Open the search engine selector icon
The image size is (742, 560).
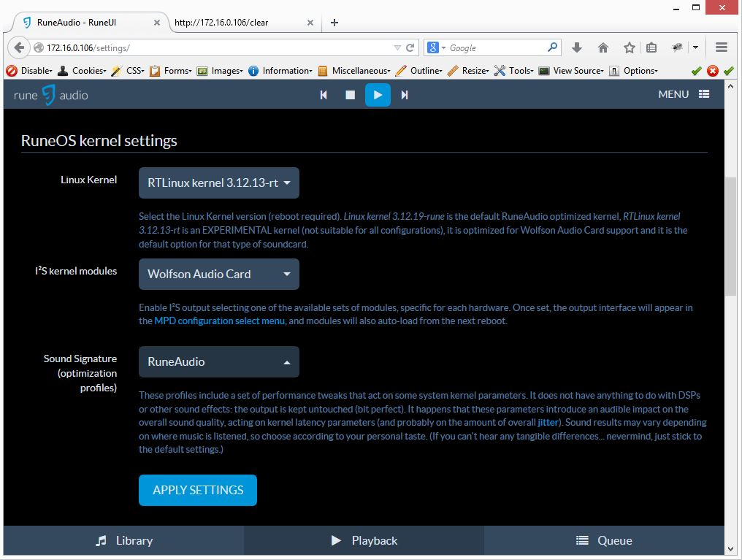(x=436, y=47)
